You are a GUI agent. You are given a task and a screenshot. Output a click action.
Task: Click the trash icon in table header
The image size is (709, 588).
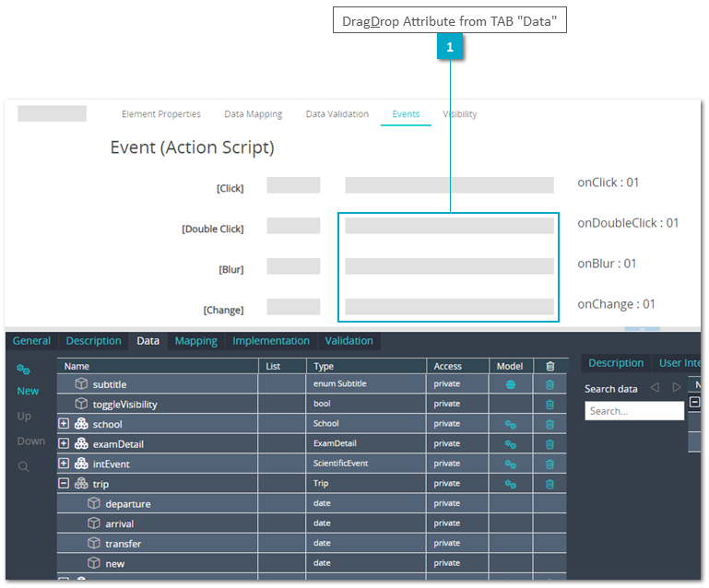[549, 366]
